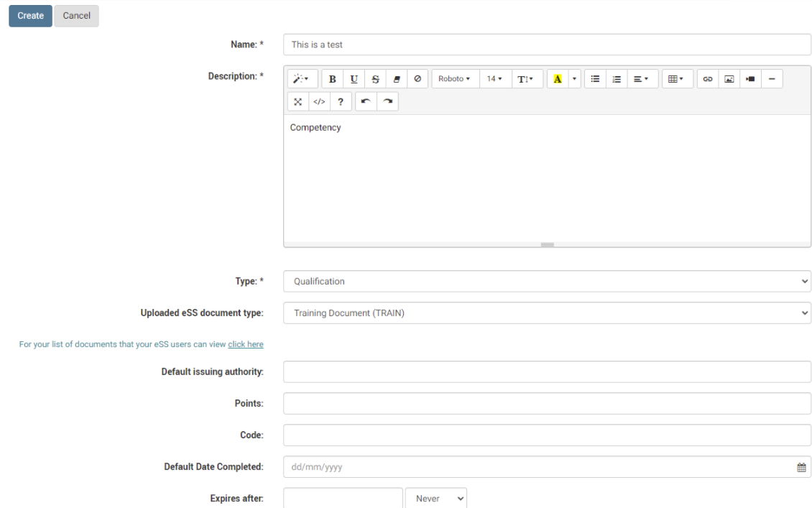Insert an ordered numbered list
This screenshot has height=508, width=812.
617,79
